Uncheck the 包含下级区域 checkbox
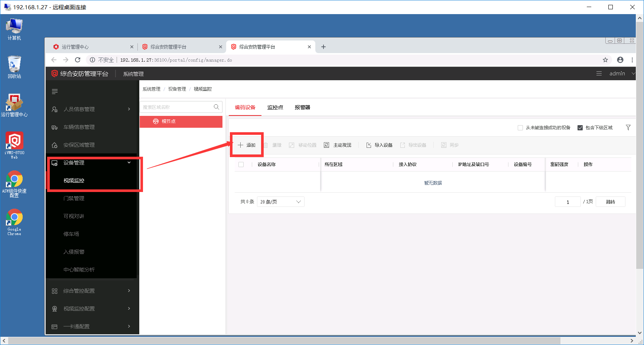644x345 pixels. tap(580, 127)
